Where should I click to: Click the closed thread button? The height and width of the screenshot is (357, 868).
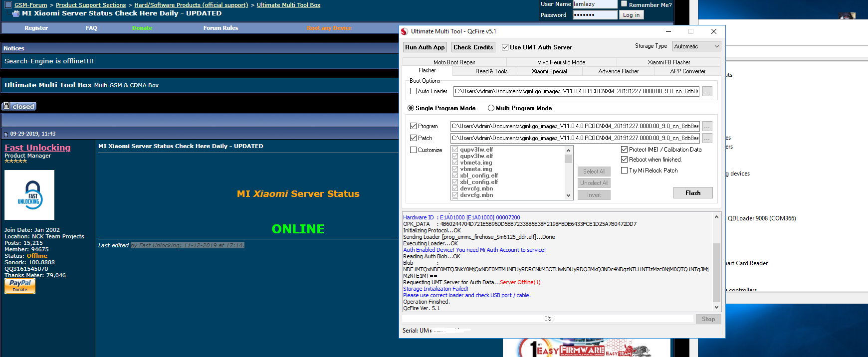pos(19,106)
